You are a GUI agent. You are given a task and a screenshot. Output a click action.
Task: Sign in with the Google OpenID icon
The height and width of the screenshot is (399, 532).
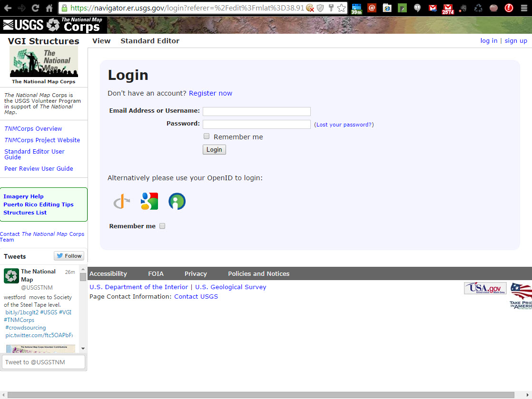pyautogui.click(x=149, y=201)
